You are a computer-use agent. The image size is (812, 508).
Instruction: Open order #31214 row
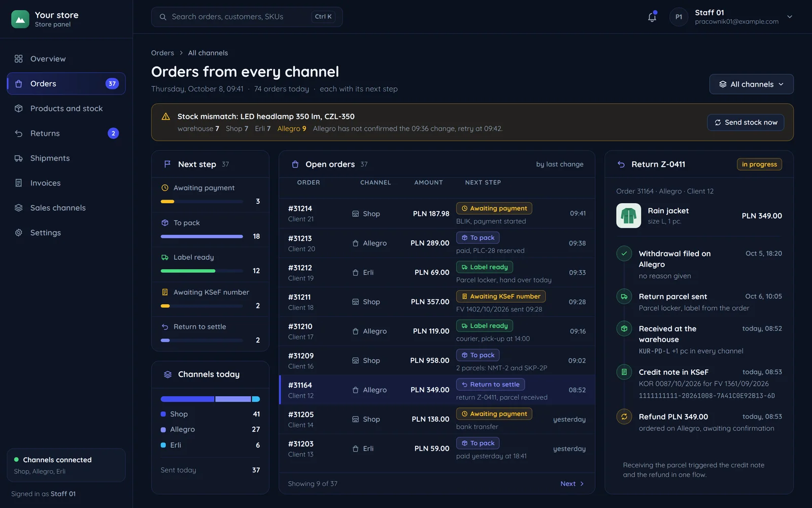click(437, 214)
